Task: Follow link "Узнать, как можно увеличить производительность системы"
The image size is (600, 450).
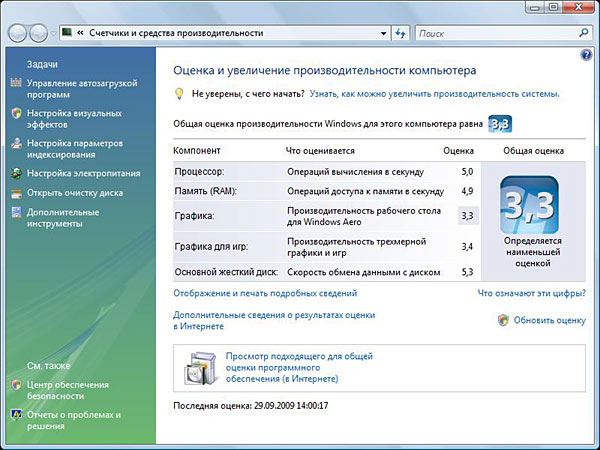Action: 434,93
